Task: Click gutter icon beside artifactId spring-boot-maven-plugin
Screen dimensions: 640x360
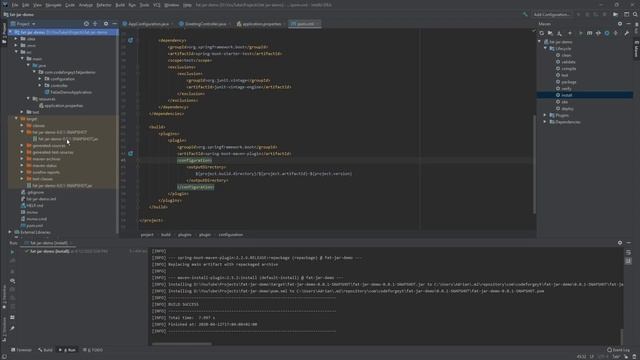Action: (x=130, y=153)
